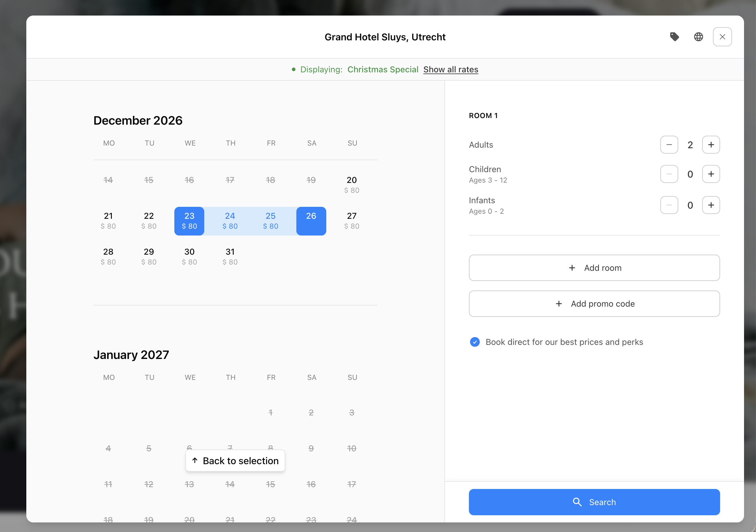Click the Grand Hotel Sluys, Utrecht title
Viewport: 756px width, 532px height.
tap(385, 37)
